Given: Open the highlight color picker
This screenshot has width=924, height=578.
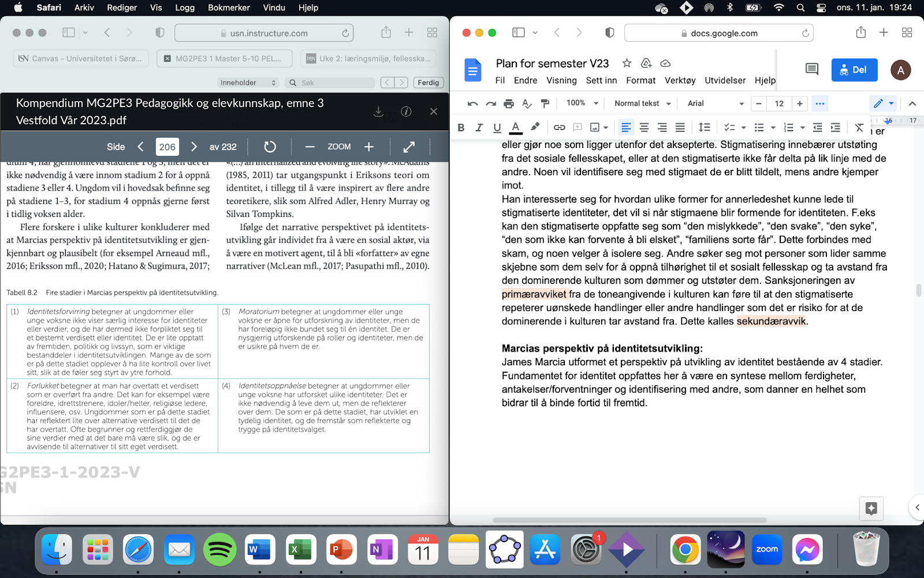Looking at the screenshot, I should [535, 127].
